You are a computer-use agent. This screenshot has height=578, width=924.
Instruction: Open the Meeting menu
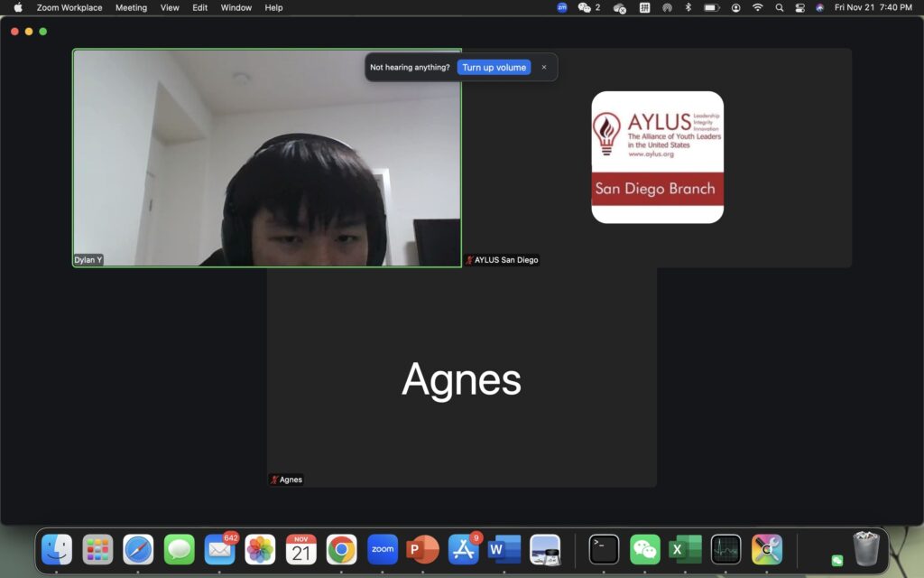click(131, 7)
